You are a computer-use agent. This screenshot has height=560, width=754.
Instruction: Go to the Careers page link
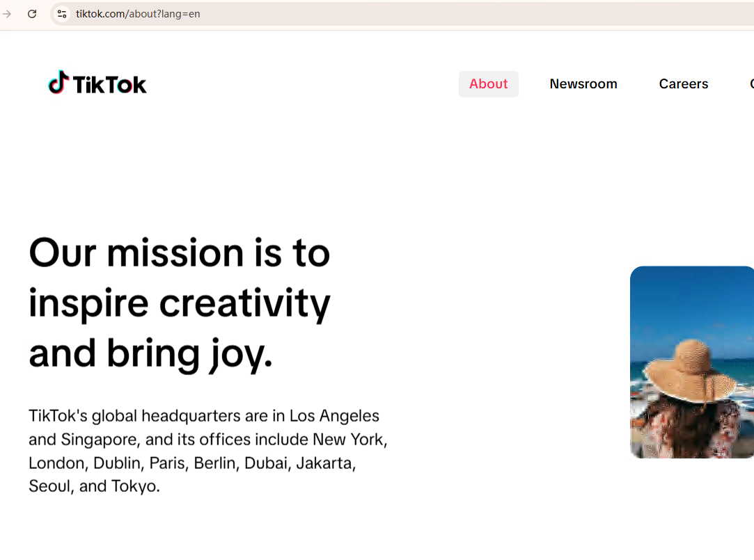683,84
